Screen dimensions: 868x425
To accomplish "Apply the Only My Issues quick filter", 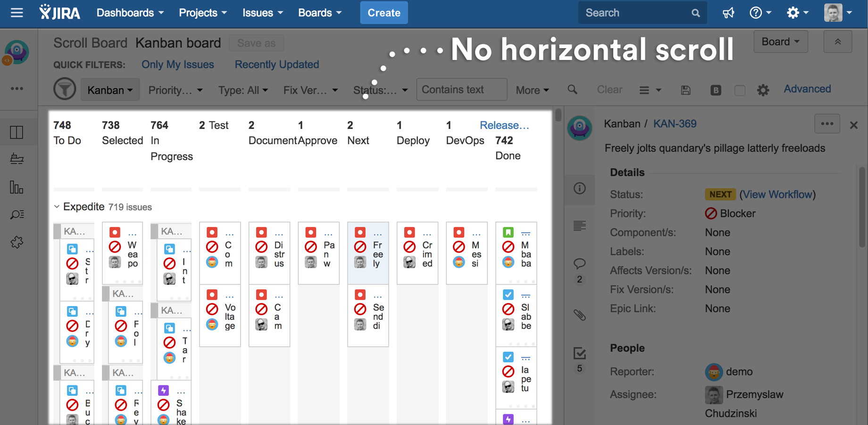I will click(178, 65).
